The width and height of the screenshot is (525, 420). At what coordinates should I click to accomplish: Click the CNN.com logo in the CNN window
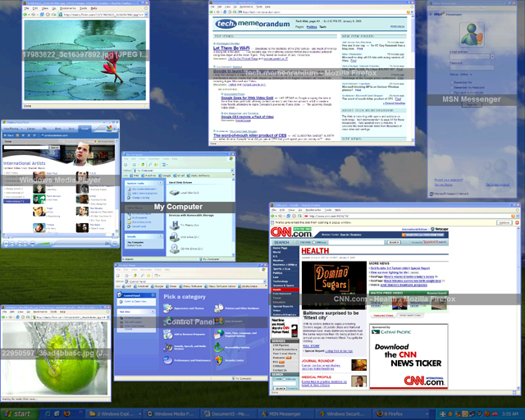(x=291, y=232)
